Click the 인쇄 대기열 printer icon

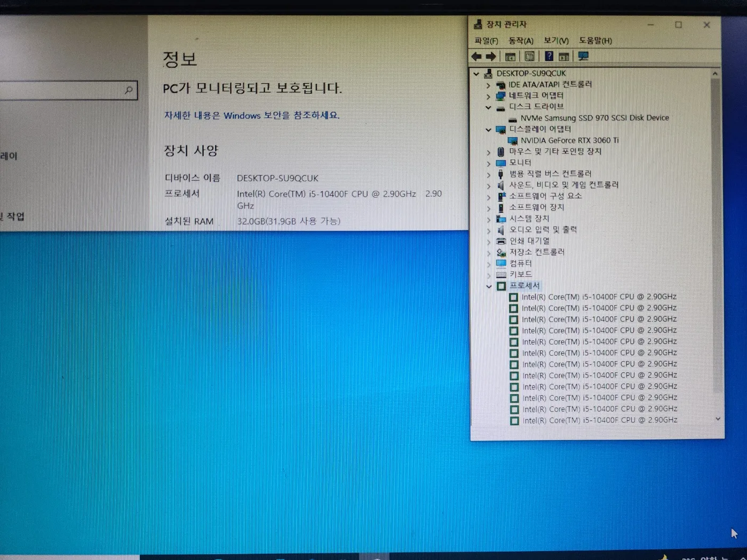pyautogui.click(x=501, y=242)
